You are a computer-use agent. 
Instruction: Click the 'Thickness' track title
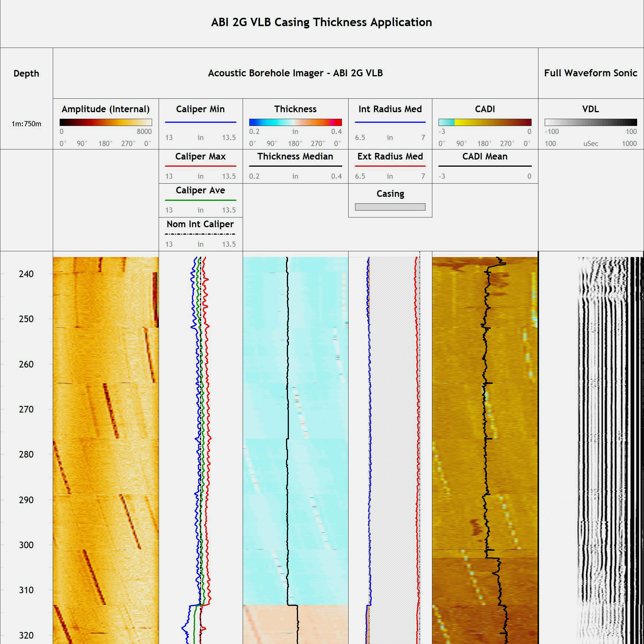(295, 109)
